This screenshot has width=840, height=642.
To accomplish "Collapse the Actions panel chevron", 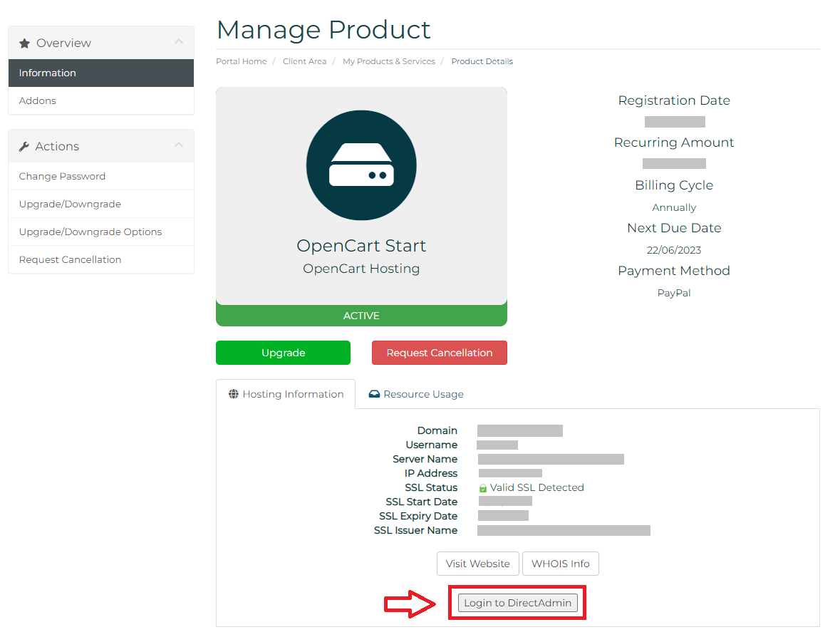I will pos(179,145).
